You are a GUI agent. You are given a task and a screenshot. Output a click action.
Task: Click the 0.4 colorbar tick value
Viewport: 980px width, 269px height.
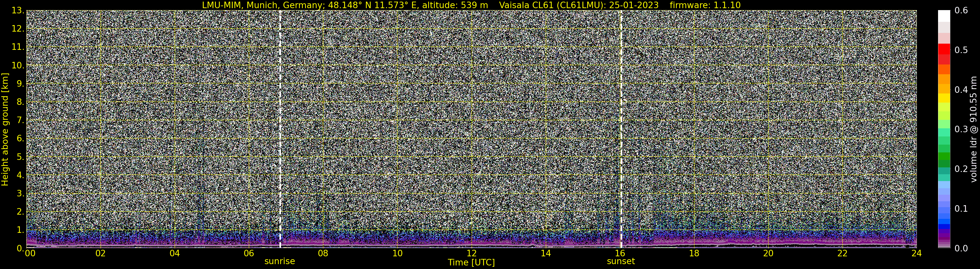coord(961,90)
